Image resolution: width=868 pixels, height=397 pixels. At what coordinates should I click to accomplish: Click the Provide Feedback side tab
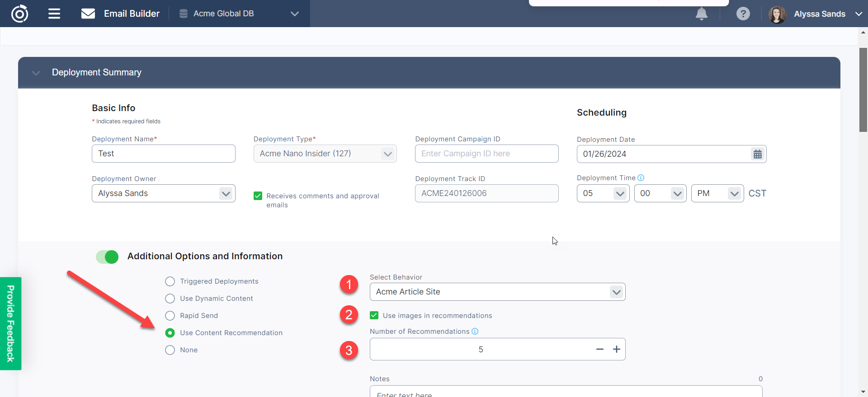[x=10, y=323]
